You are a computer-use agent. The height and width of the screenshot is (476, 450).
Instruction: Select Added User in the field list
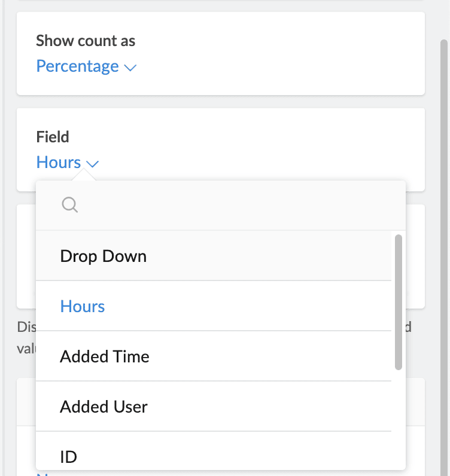pyautogui.click(x=104, y=407)
